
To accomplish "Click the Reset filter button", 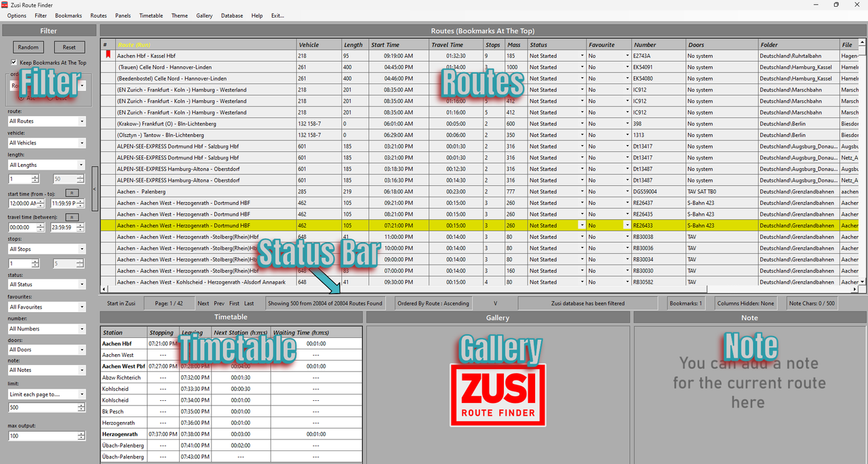I will coord(69,47).
